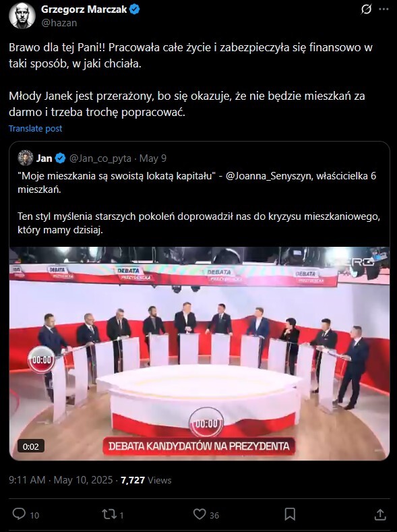
Task: Open the @Jan_co_pyta handle in the quote
Action: coord(100,158)
